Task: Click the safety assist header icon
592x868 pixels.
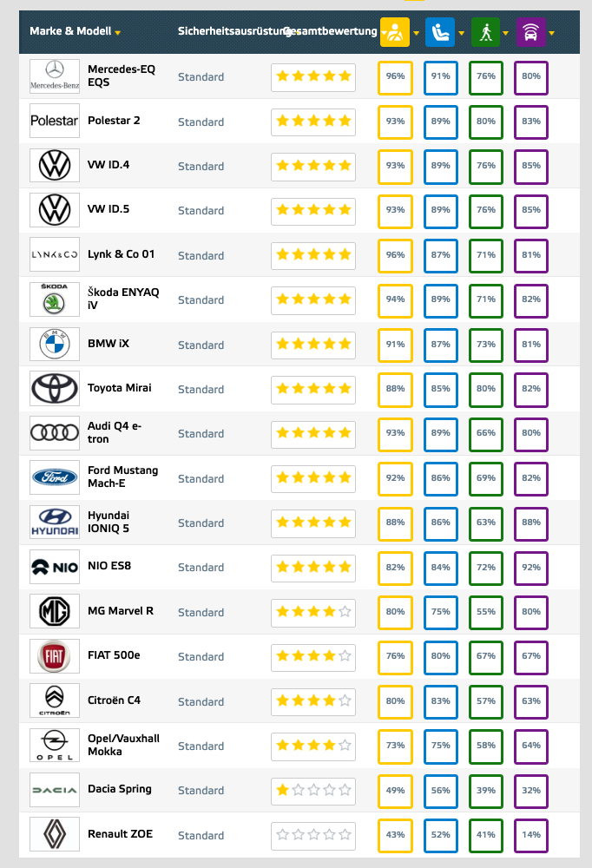Action: (x=531, y=32)
